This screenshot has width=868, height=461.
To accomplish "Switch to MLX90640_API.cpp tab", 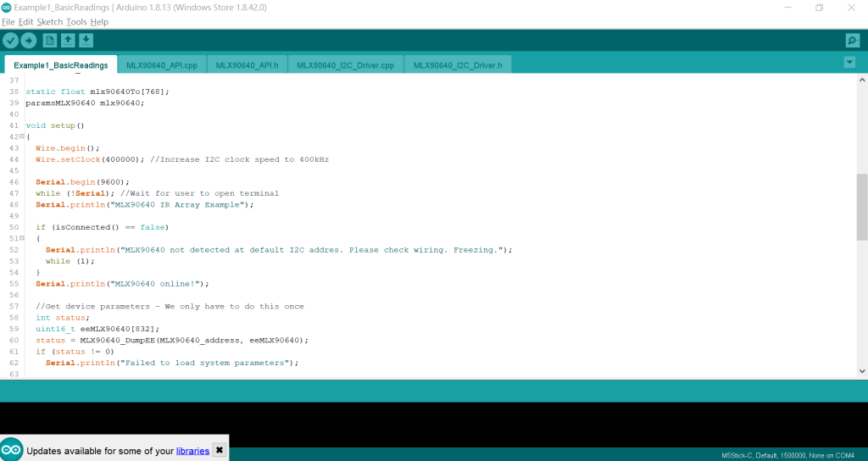I will (162, 65).
